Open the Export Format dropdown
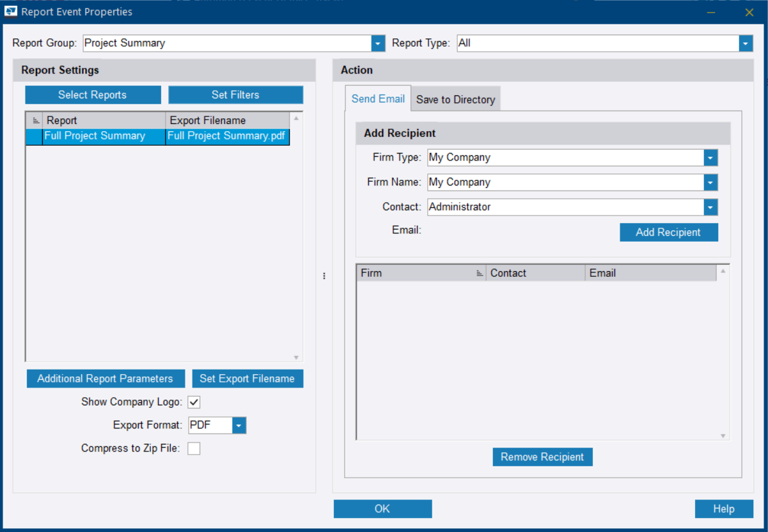This screenshot has width=768, height=532. [239, 425]
